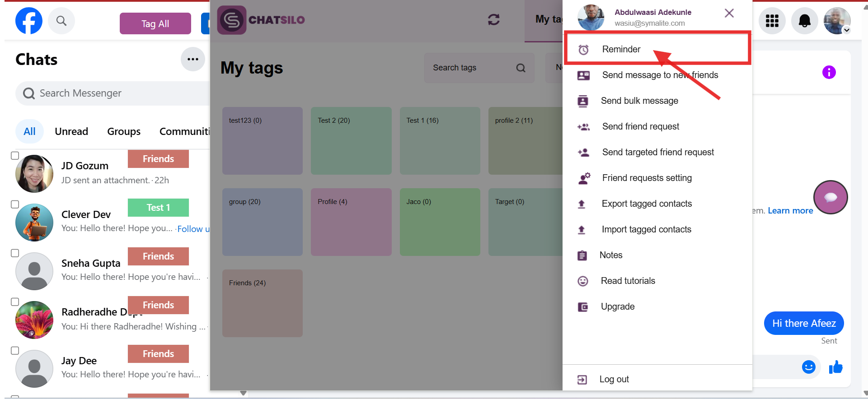Open the Facebook search magnifier icon
The height and width of the screenshot is (399, 868).
61,21
